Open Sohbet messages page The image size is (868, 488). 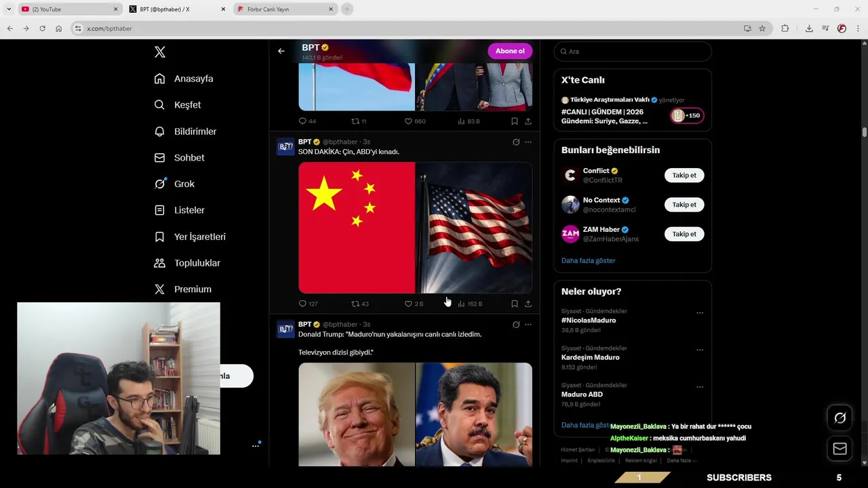(179, 157)
